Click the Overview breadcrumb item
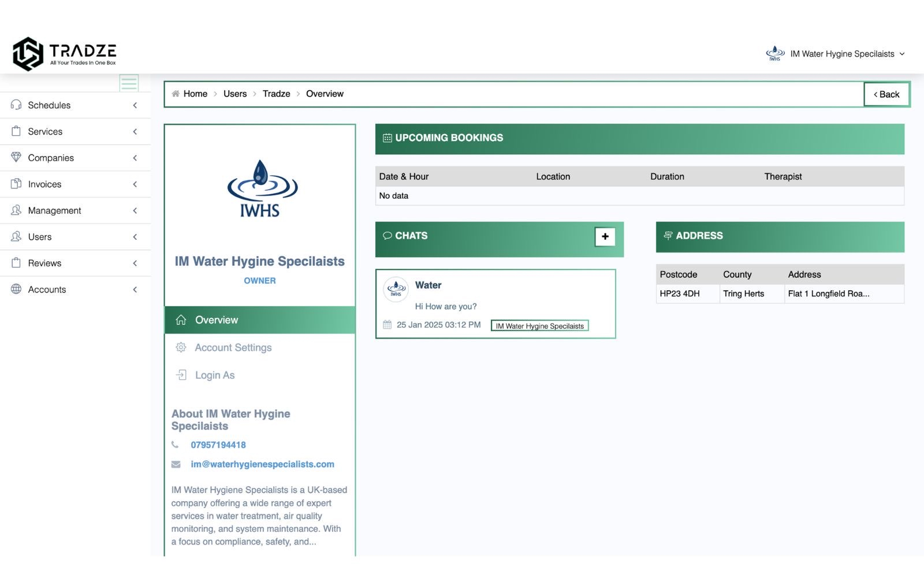The image size is (924, 578). [x=325, y=94]
